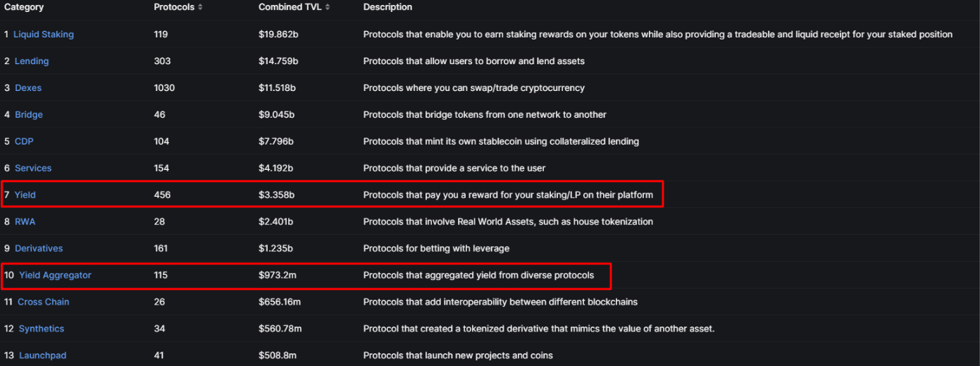Image resolution: width=980 pixels, height=366 pixels.
Task: Open the Launchpad category link
Action: pos(42,356)
